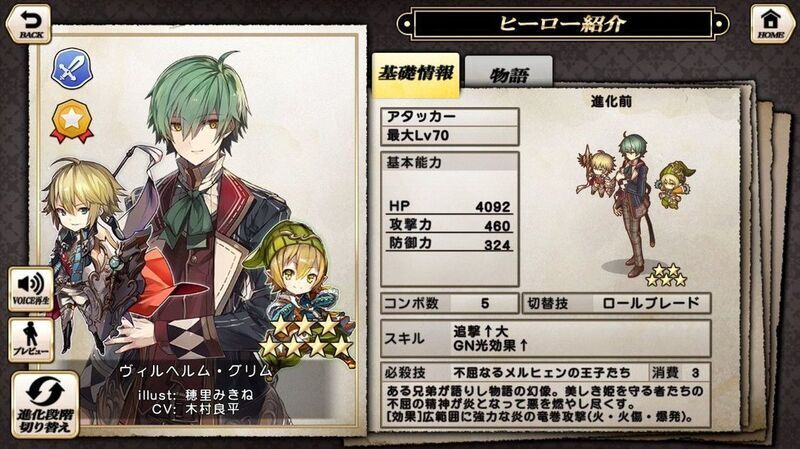Select the ロールブレード switch skill field
This screenshot has height=449, width=800.
[616, 303]
